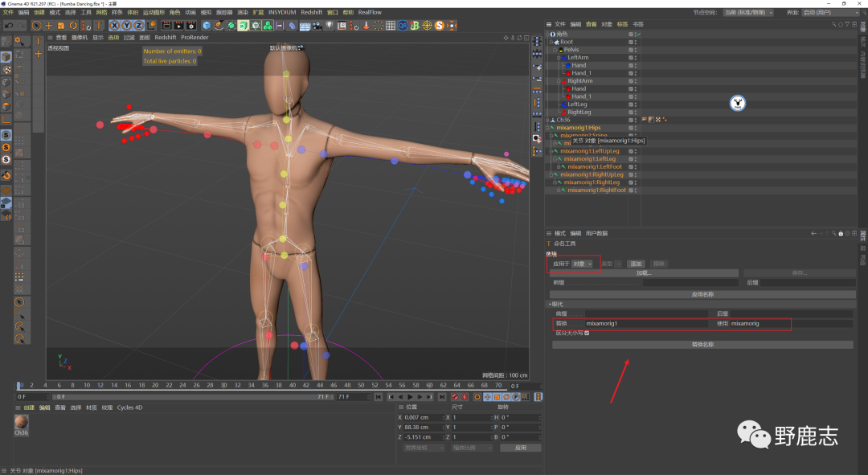Click the 替换名称 button

click(702, 345)
